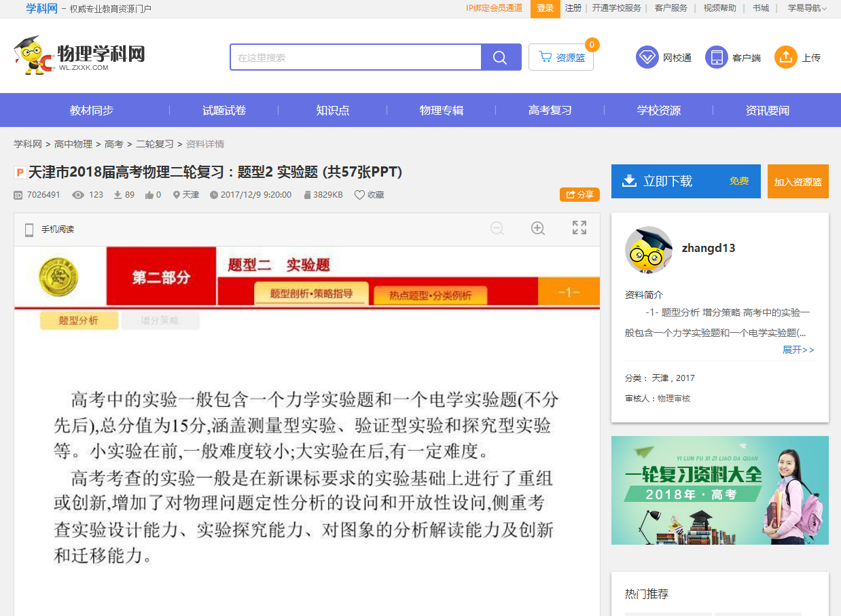Open 手机阅读 mobile reading
841x616 pixels.
coord(50,230)
